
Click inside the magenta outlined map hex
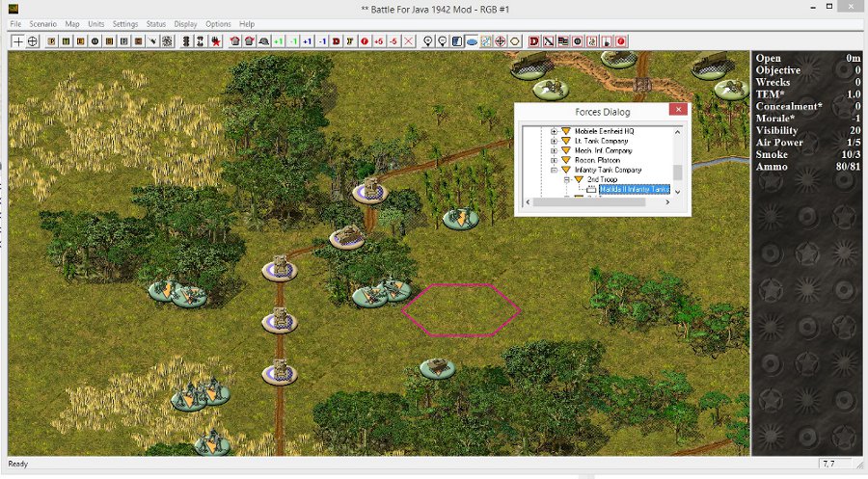[x=461, y=310]
